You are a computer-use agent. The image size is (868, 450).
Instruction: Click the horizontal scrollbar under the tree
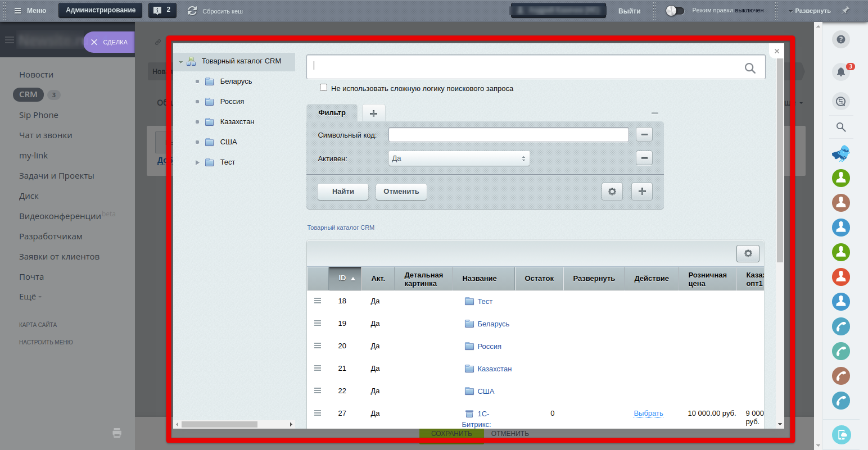pos(219,424)
